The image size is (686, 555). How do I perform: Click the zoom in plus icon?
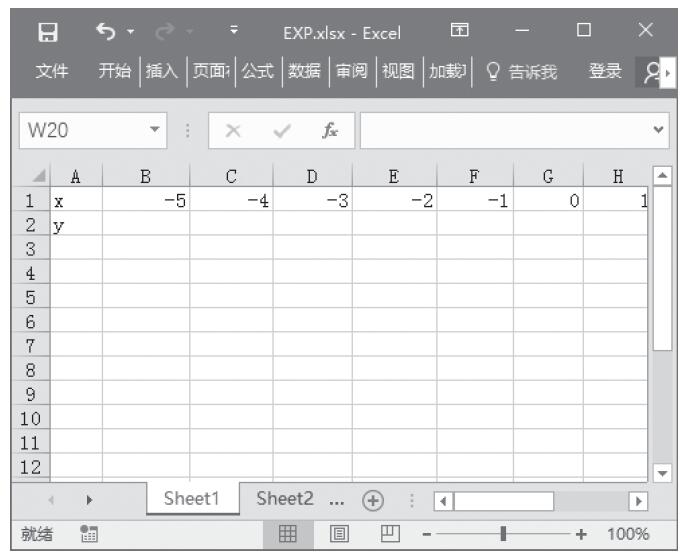581,534
